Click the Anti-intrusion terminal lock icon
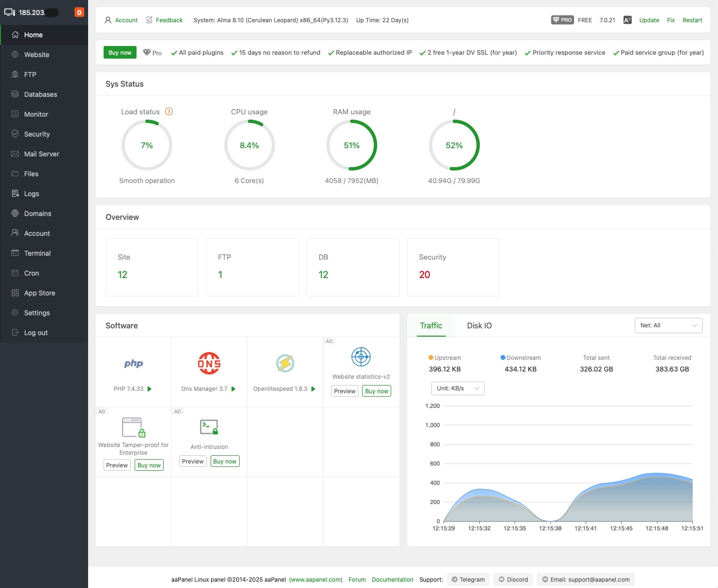This screenshot has width=718, height=588. pos(209,427)
